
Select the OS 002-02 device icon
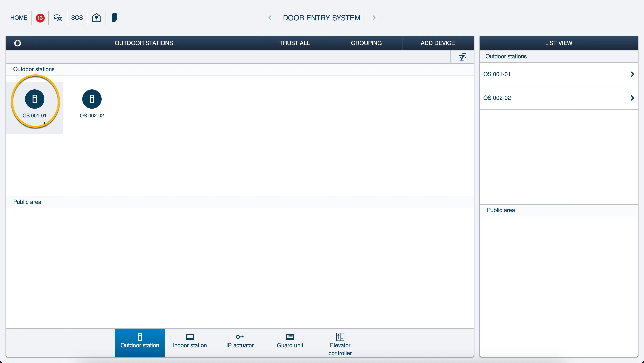pos(92,99)
